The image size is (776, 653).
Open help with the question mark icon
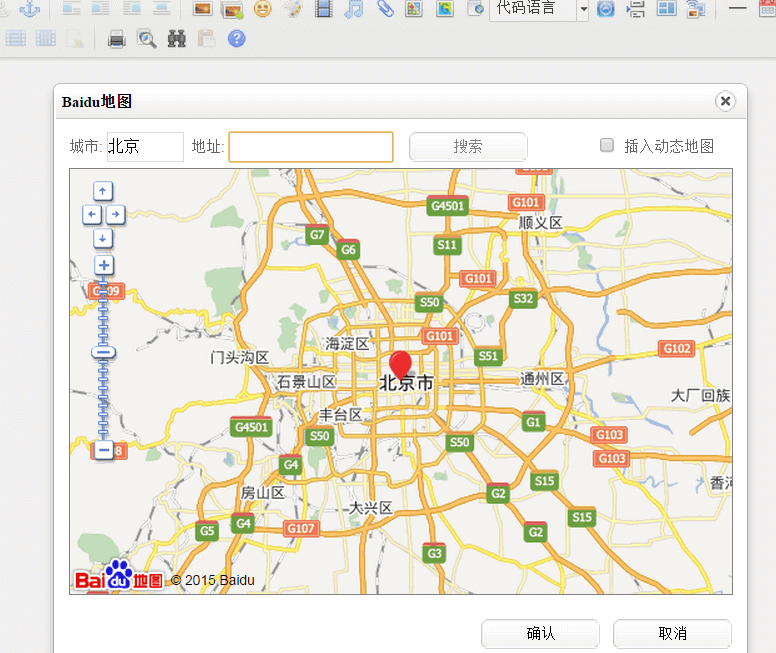coord(237,39)
